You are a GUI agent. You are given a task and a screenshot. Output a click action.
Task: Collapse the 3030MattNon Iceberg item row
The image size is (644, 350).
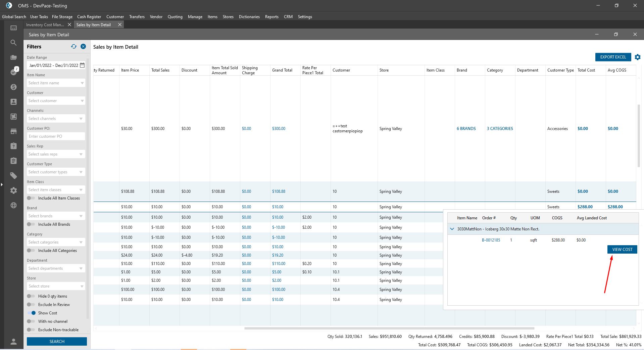pyautogui.click(x=452, y=229)
